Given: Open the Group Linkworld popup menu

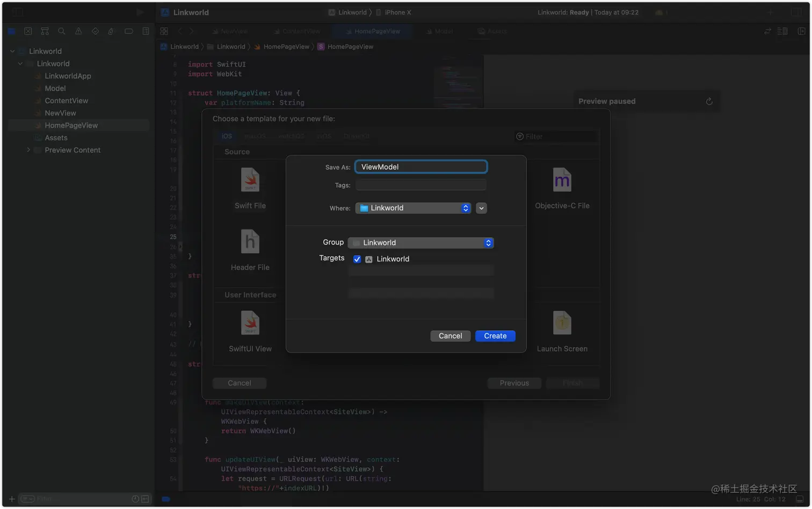Looking at the screenshot, I should 421,243.
